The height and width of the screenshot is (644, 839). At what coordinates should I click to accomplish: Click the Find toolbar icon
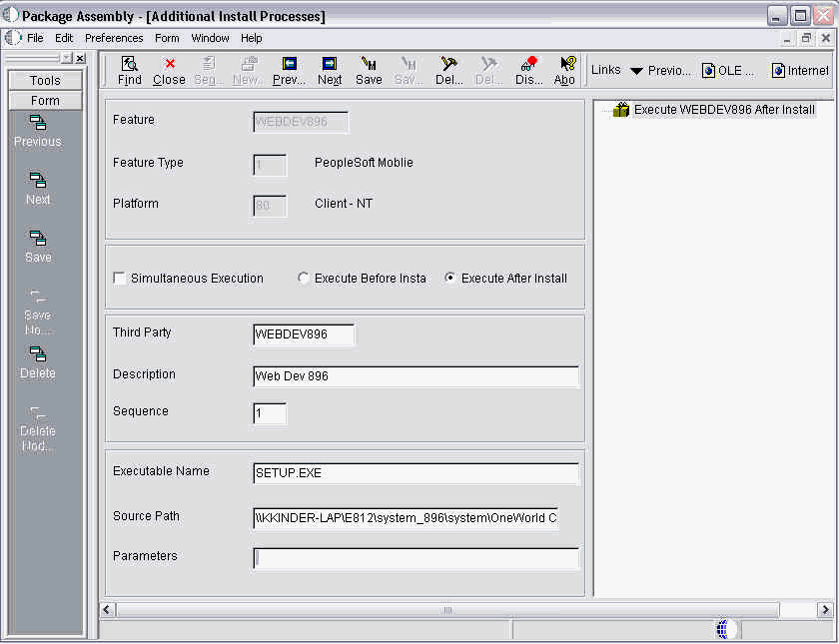pyautogui.click(x=129, y=70)
